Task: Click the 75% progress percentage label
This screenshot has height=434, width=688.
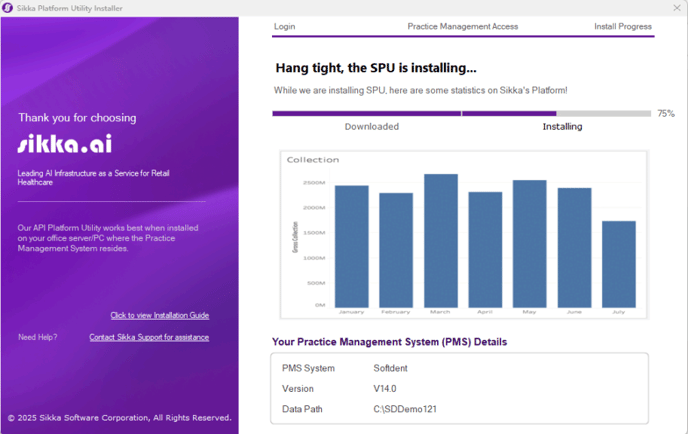Action: click(665, 114)
